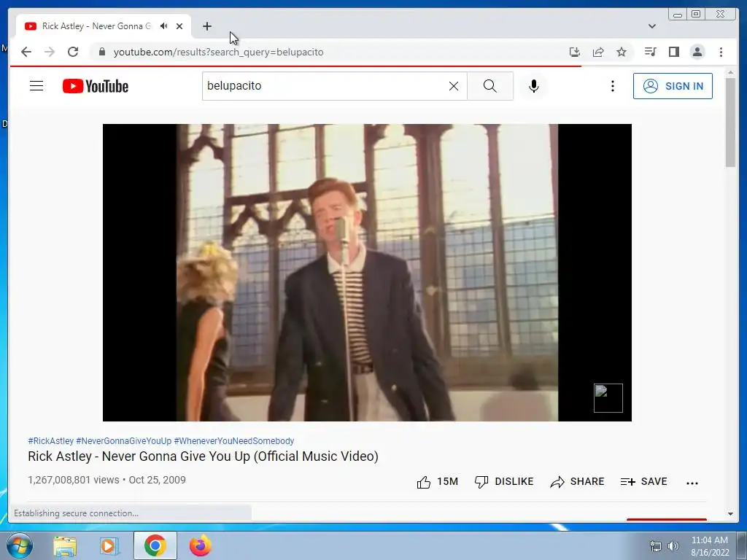Screen dimensions: 747x560
Task: Click the broken thumbnail in video corner
Action: (x=608, y=398)
